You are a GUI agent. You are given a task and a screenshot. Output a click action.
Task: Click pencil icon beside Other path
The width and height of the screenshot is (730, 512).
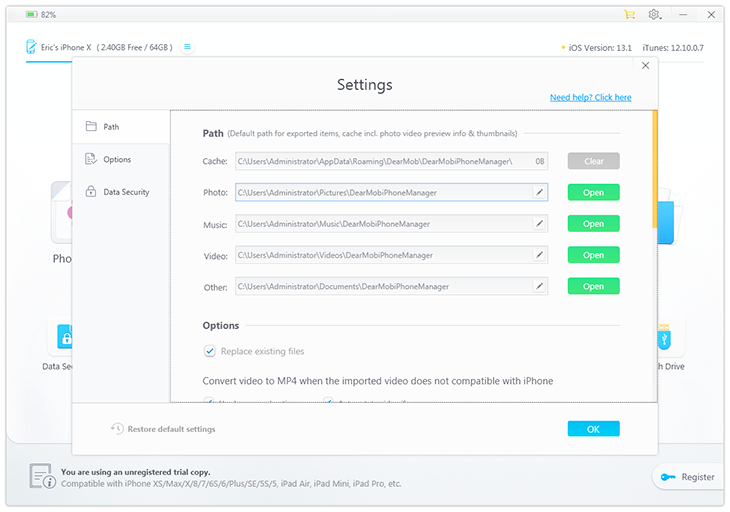pos(539,286)
